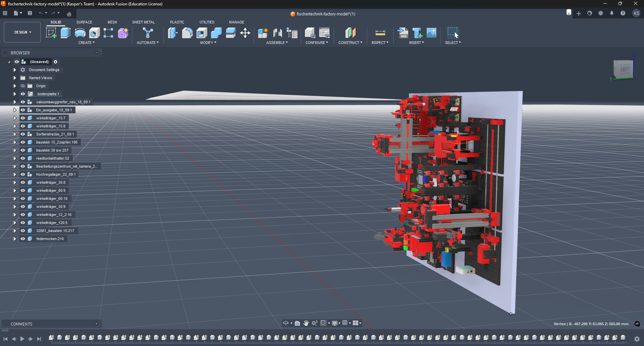Viewport: 644px width, 346px height.
Task: Activate the Extrude tool
Action: (65, 33)
